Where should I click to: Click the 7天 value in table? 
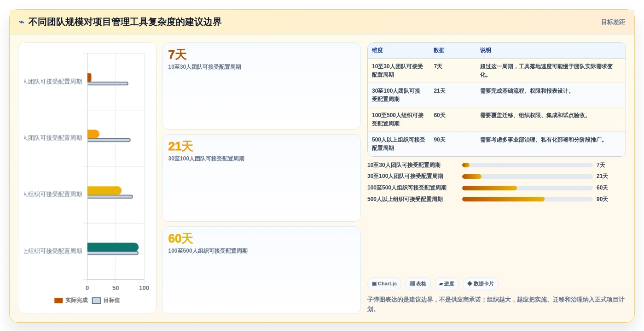pos(438,66)
